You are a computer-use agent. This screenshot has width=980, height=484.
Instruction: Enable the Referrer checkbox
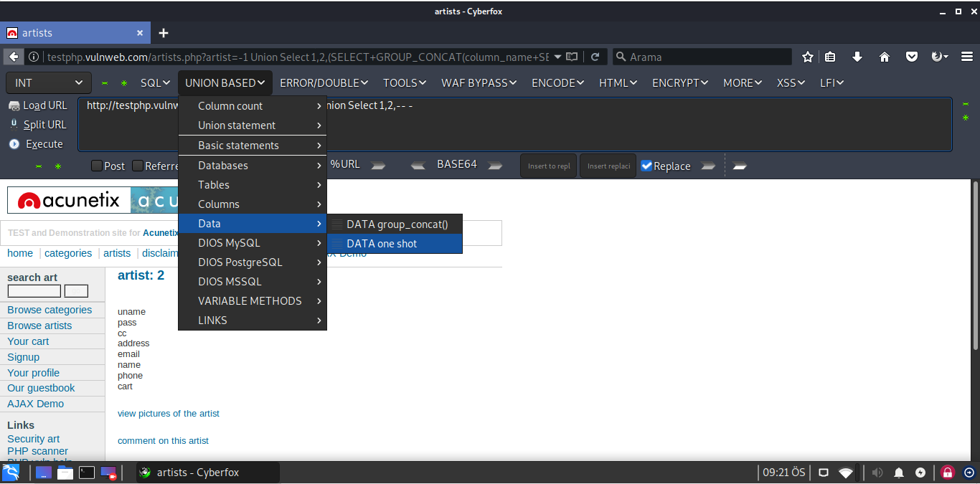[138, 166]
